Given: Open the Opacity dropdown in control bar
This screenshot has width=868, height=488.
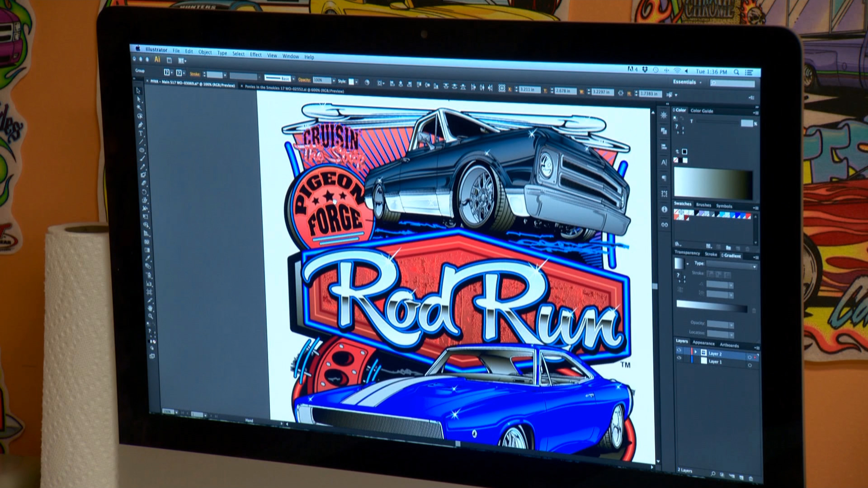Looking at the screenshot, I should coord(334,80).
